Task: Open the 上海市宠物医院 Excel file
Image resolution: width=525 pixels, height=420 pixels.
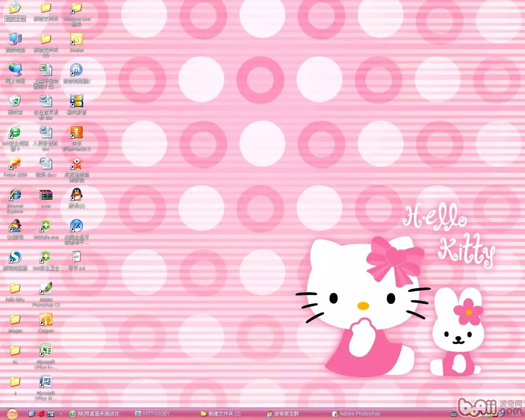Action: coord(46,76)
